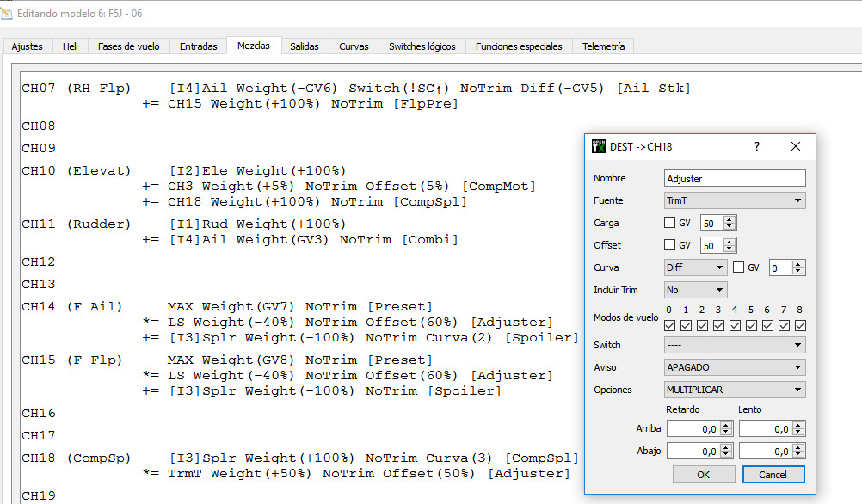Enable the GV checkbox for Offset
The image size is (862, 504).
click(x=670, y=245)
